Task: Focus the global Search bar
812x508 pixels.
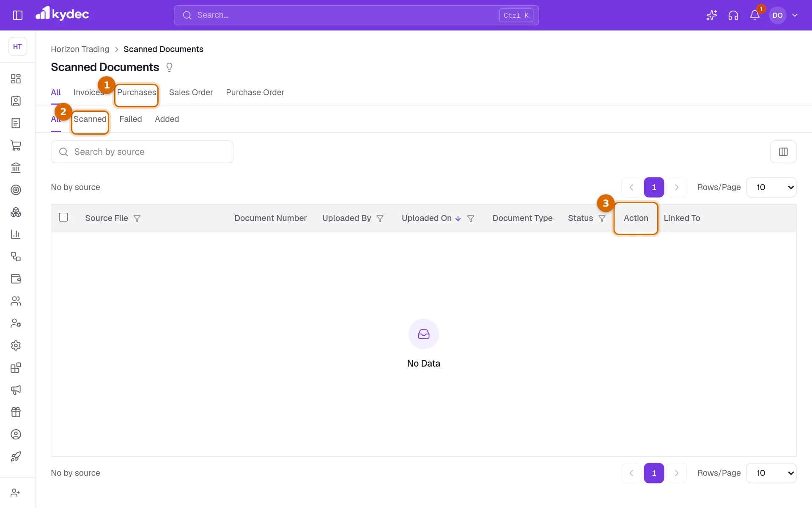Action: [x=356, y=15]
